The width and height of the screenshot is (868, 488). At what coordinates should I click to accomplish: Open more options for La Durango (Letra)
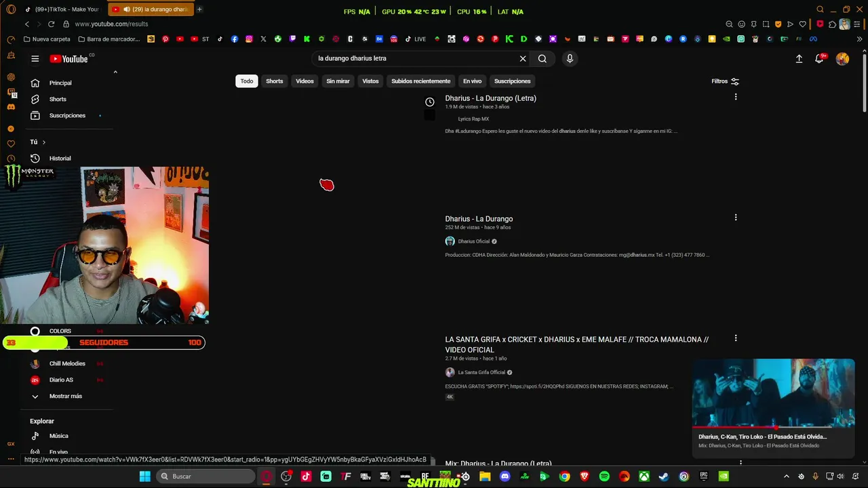[x=736, y=97]
